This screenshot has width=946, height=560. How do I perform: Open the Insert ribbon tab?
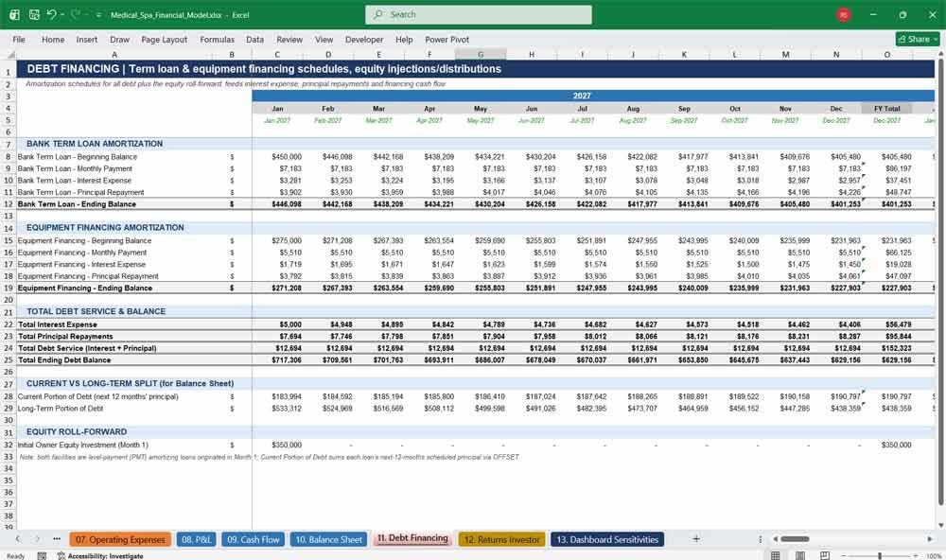[87, 39]
